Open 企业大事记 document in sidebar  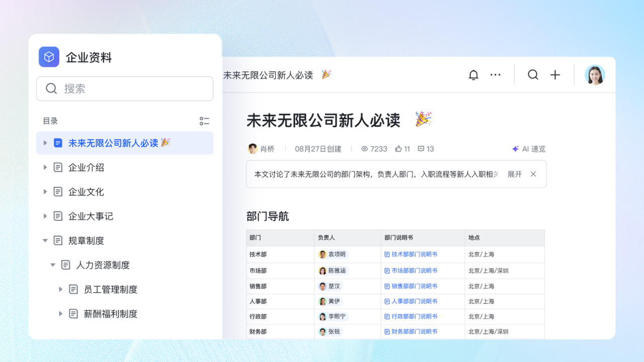tap(91, 216)
